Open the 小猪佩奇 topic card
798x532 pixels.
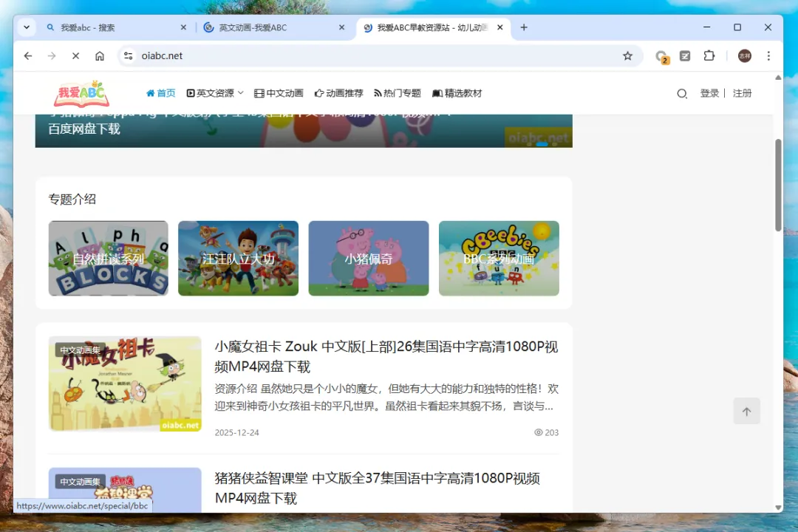[x=369, y=258]
